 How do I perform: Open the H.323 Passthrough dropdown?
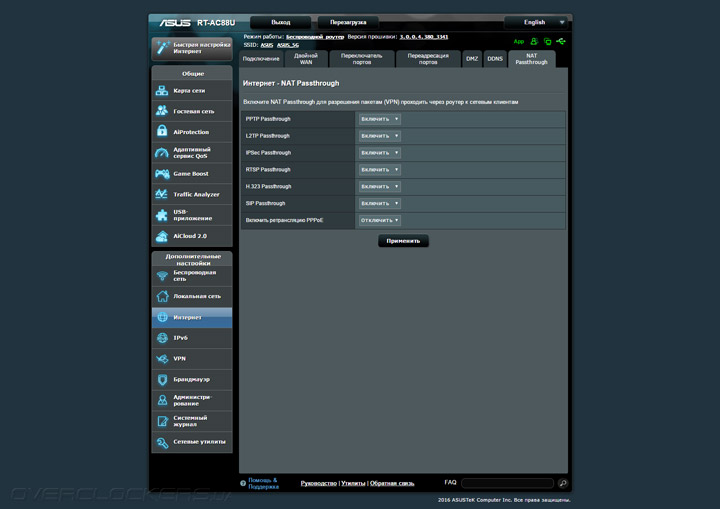pos(380,187)
